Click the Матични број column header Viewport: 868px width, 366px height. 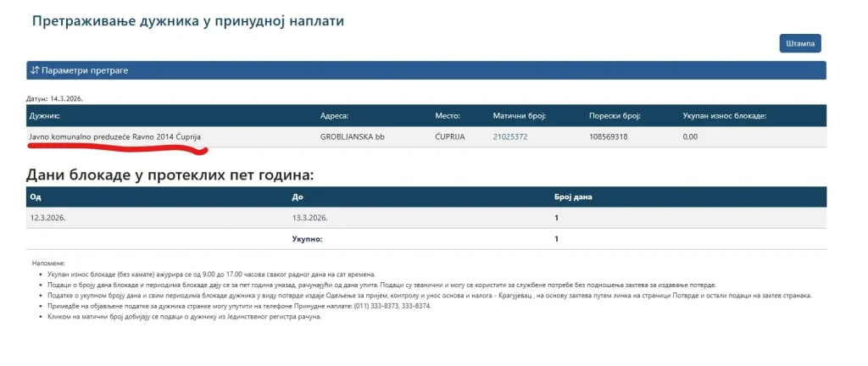tap(520, 116)
